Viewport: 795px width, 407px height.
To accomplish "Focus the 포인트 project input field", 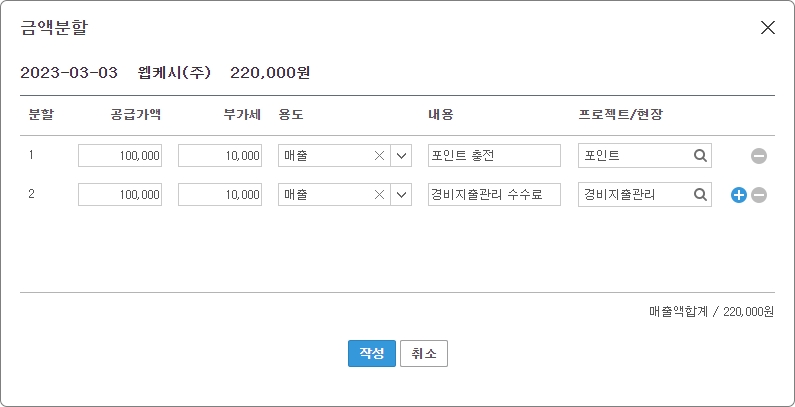I will point(634,156).
